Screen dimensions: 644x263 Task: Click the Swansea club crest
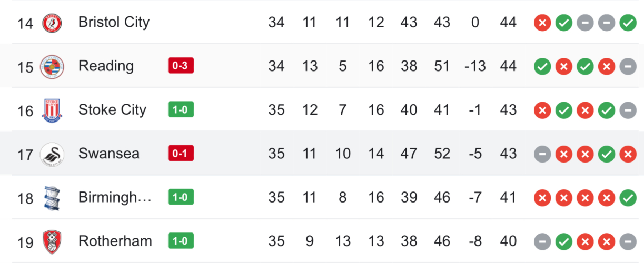point(52,154)
